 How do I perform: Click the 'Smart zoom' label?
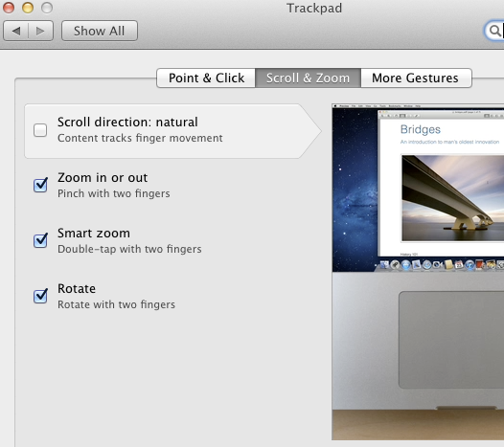(x=94, y=234)
